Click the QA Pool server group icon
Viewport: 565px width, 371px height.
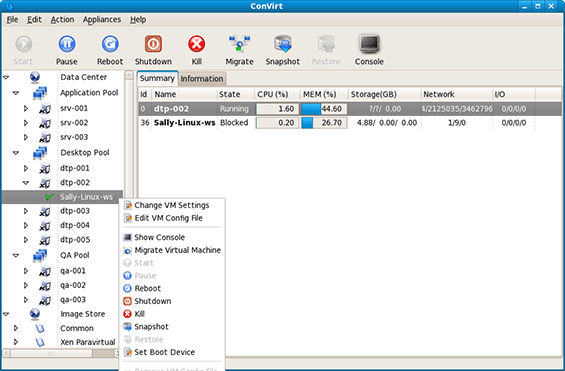(40, 255)
